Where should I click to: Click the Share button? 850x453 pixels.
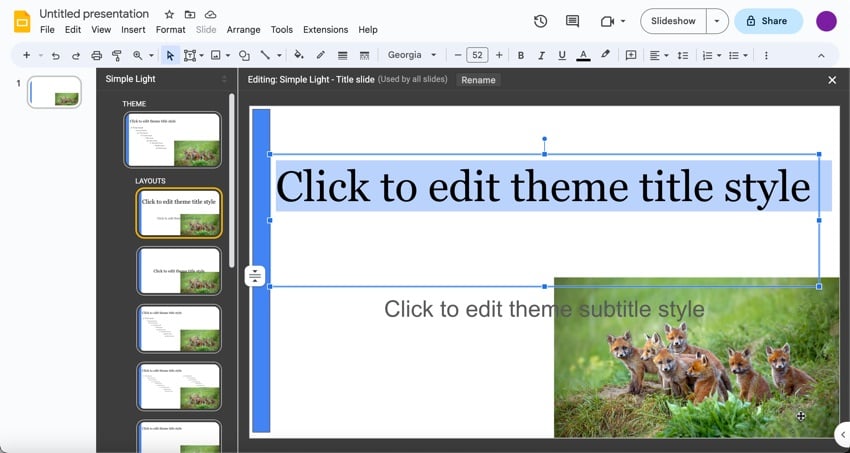tap(768, 21)
